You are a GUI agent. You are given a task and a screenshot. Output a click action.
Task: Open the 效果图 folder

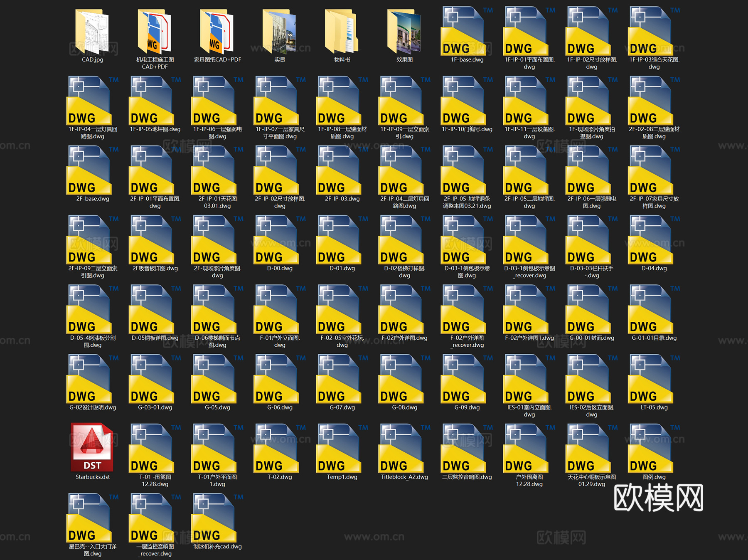[x=404, y=32]
